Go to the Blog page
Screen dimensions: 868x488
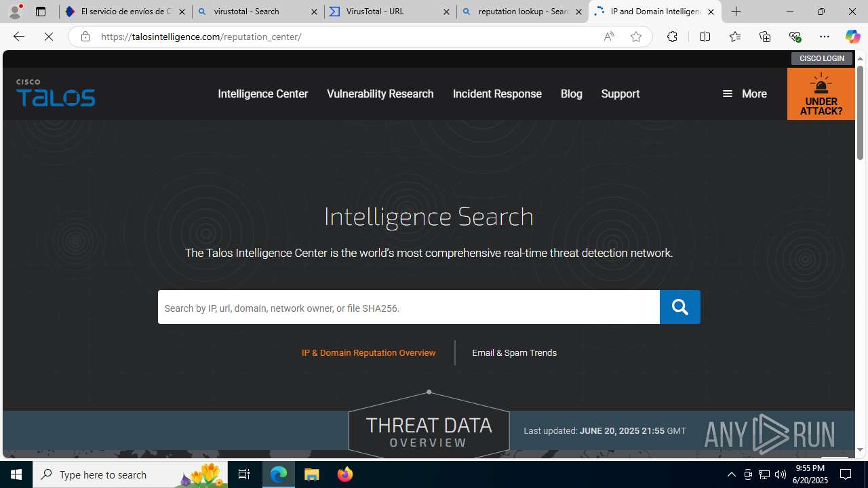point(572,94)
